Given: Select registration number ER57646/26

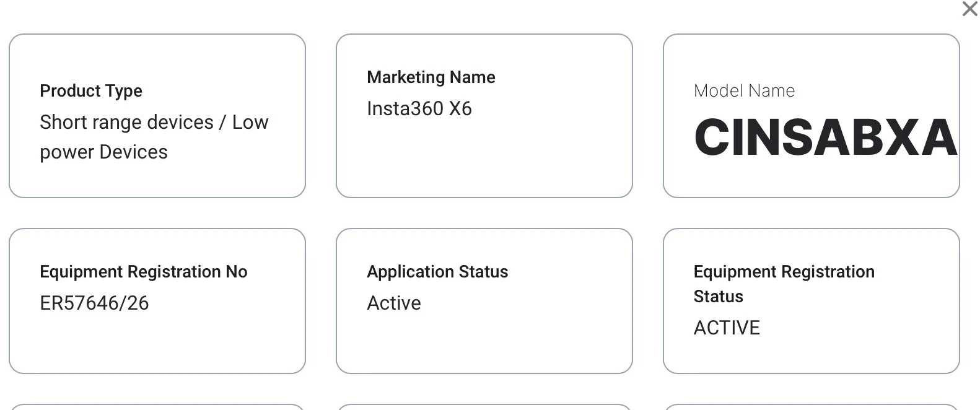Looking at the screenshot, I should (94, 303).
